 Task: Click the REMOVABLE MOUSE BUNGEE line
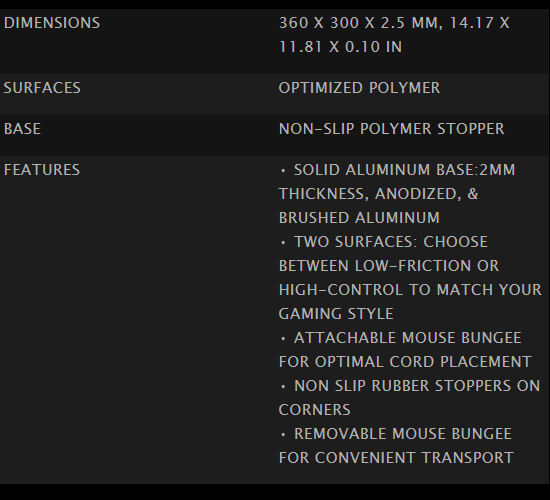tap(396, 434)
